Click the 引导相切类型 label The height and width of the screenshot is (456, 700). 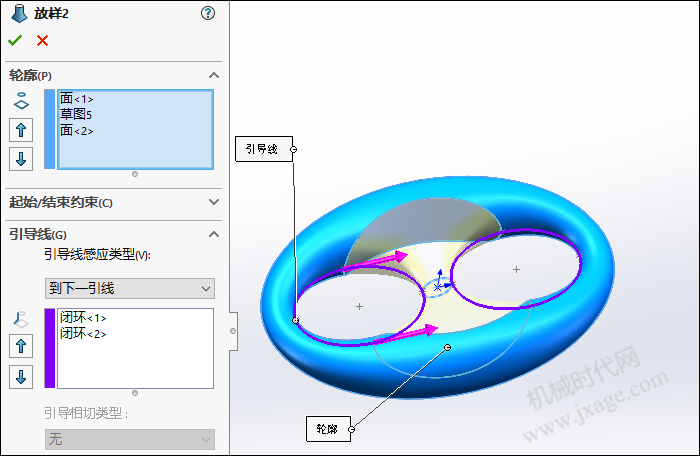point(86,414)
